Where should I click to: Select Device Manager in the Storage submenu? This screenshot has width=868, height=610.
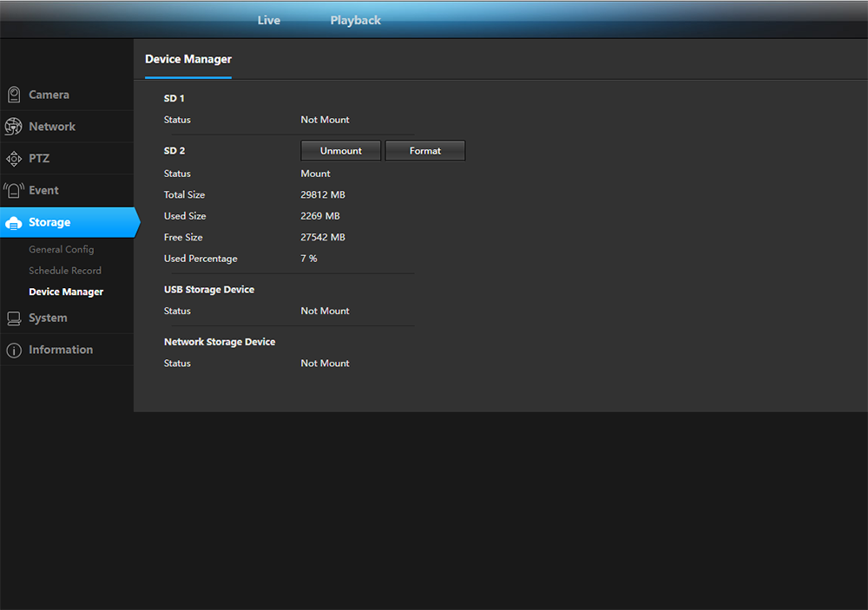tap(66, 292)
